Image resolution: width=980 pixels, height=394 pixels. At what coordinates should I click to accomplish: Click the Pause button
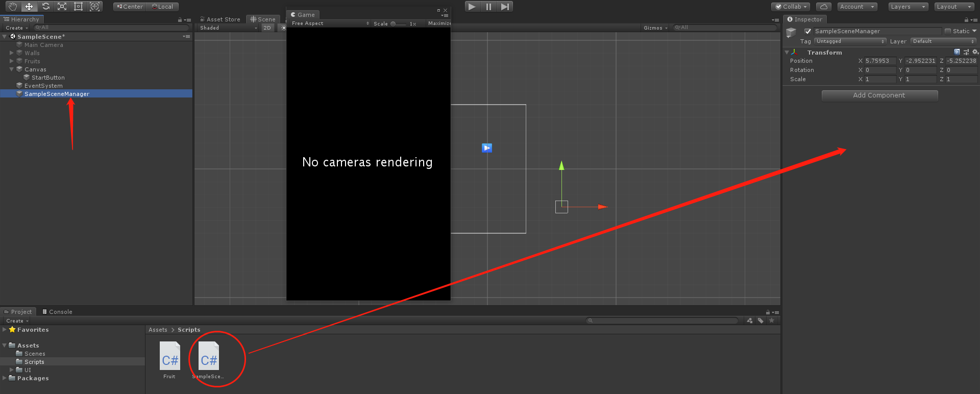click(488, 7)
